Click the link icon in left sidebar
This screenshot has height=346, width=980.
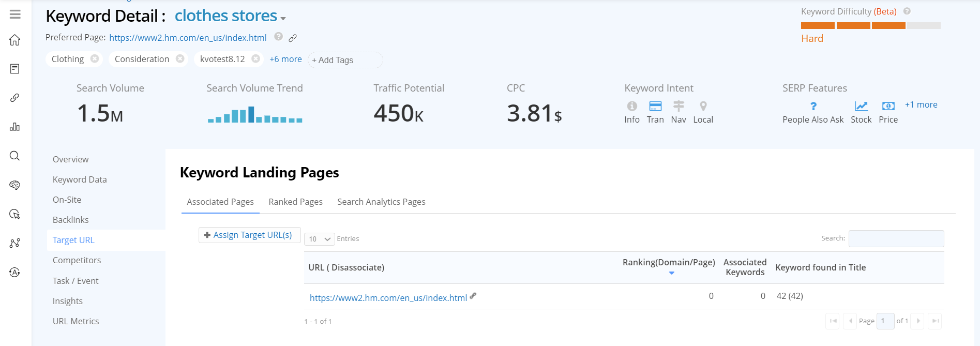(15, 98)
